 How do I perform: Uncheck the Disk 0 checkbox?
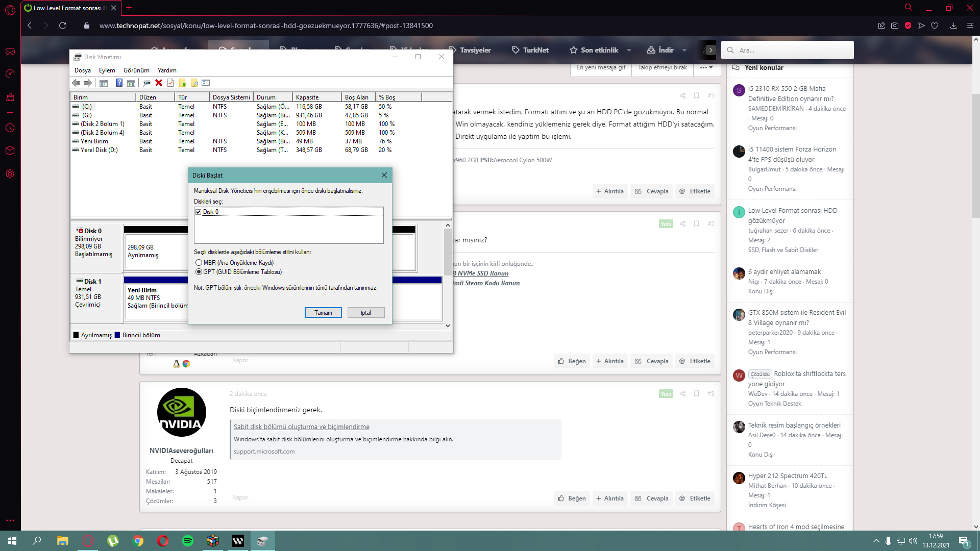[199, 212]
